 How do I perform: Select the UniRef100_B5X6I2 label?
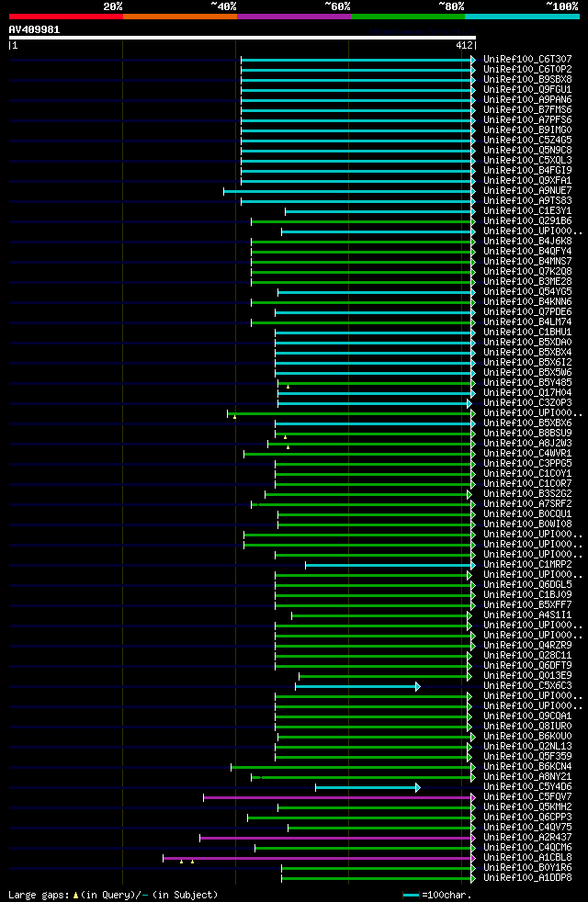tap(527, 363)
